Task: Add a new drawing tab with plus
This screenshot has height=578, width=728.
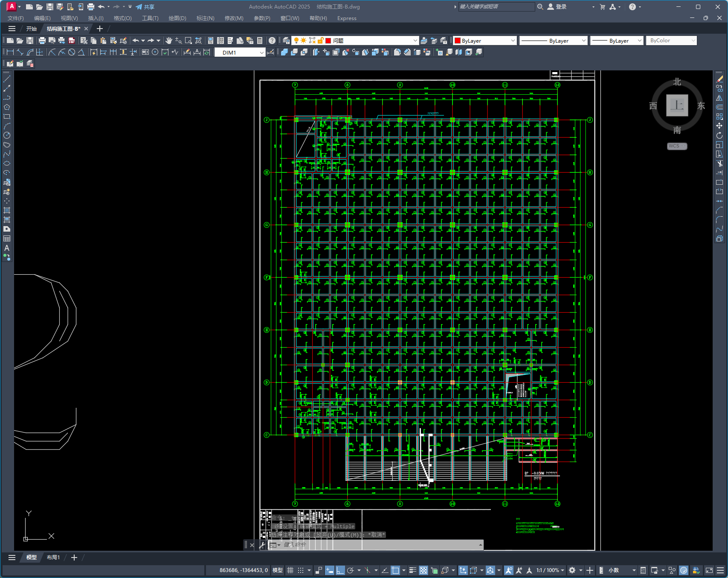Action: (x=100, y=29)
